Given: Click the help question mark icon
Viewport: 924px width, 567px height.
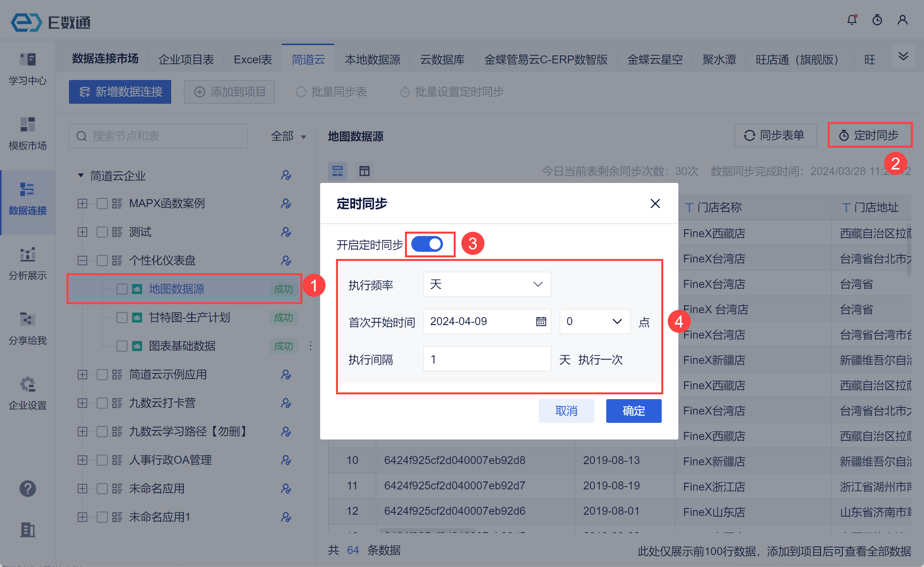Looking at the screenshot, I should (27, 489).
